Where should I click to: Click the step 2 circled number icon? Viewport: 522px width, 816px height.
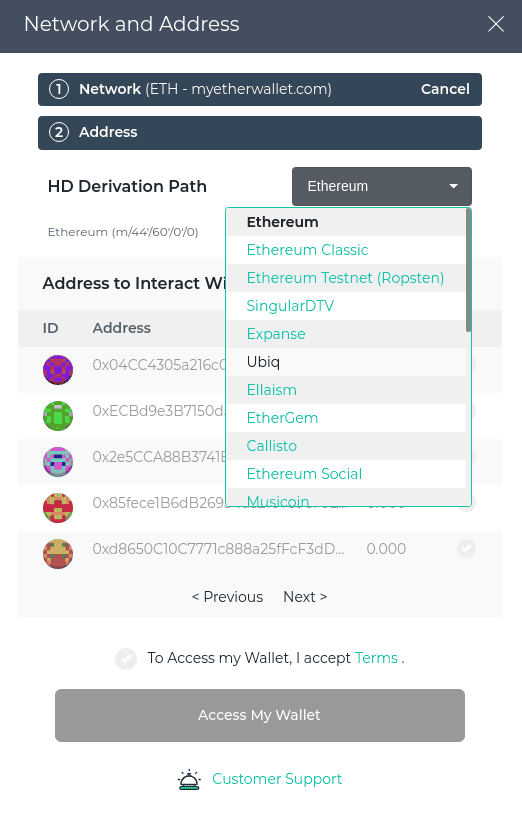pyautogui.click(x=59, y=132)
